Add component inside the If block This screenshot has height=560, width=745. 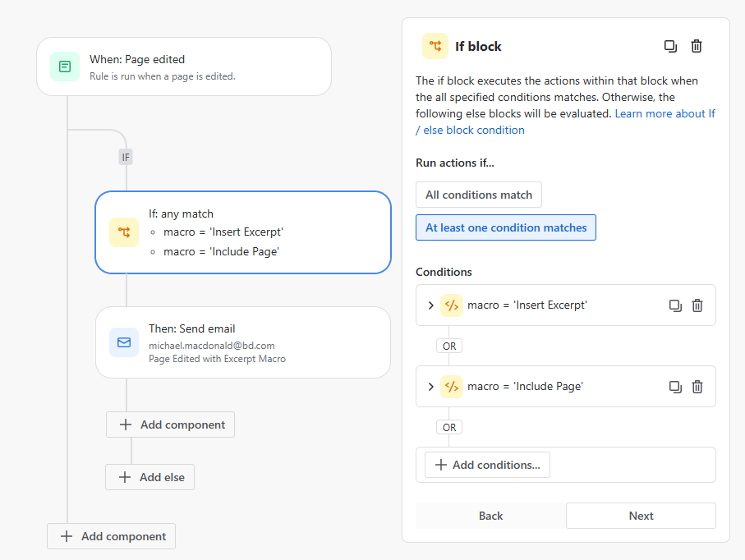click(171, 425)
